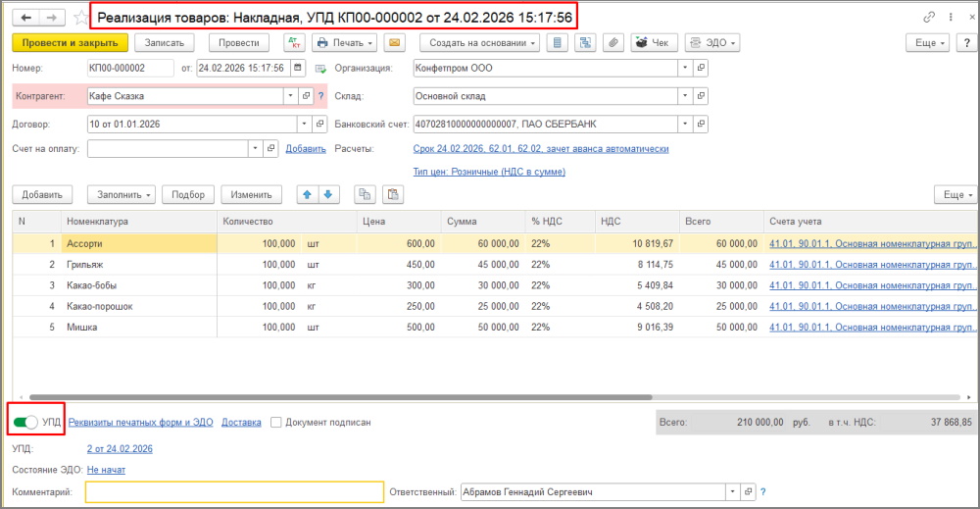Add document to favorites with star
The width and height of the screenshot is (980, 509).
80,18
